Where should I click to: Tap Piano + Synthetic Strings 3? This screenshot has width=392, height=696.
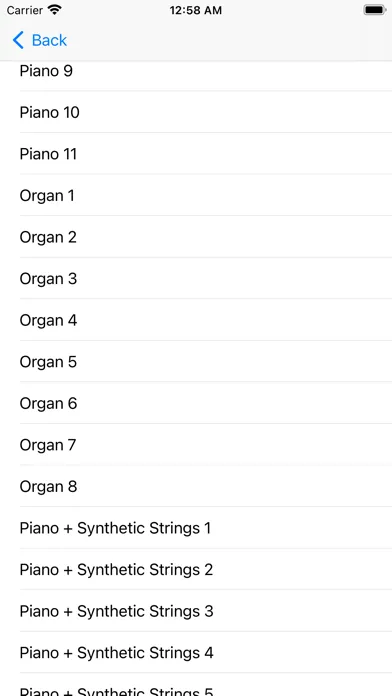pos(196,611)
